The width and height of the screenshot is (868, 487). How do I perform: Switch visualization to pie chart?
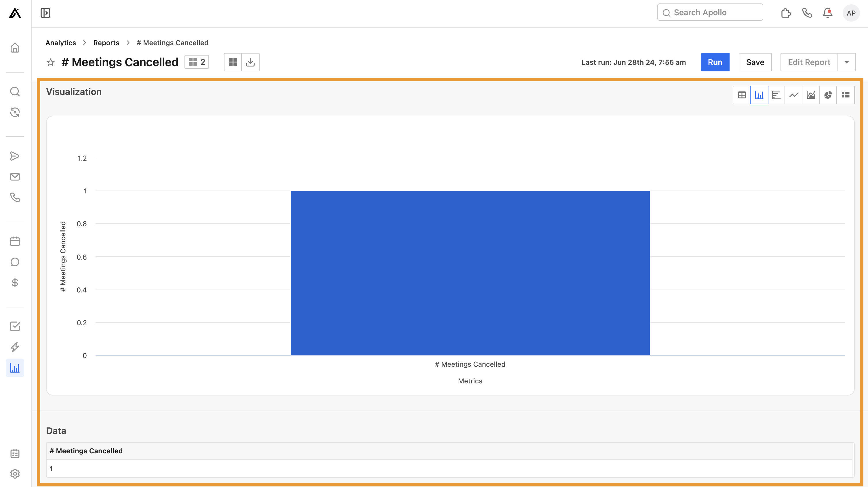pyautogui.click(x=828, y=95)
